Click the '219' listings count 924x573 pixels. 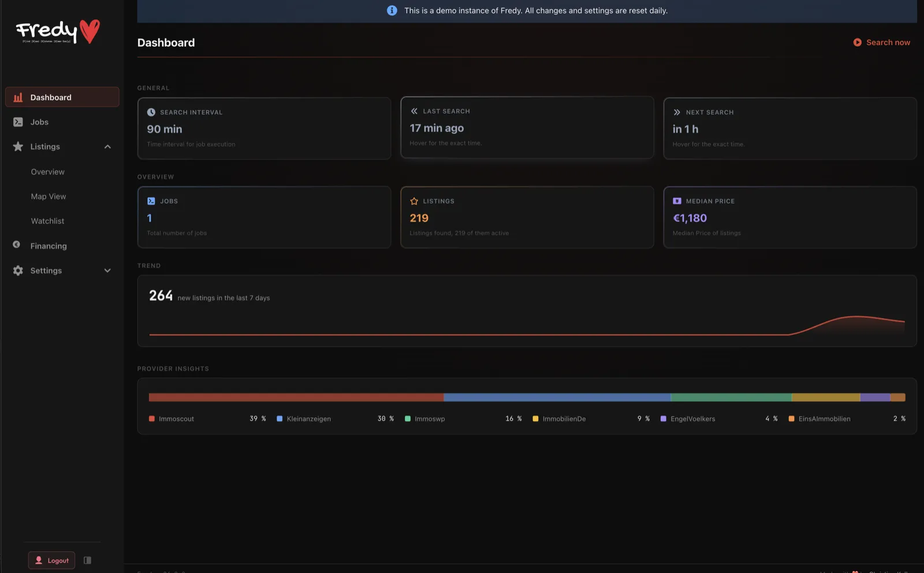click(419, 218)
